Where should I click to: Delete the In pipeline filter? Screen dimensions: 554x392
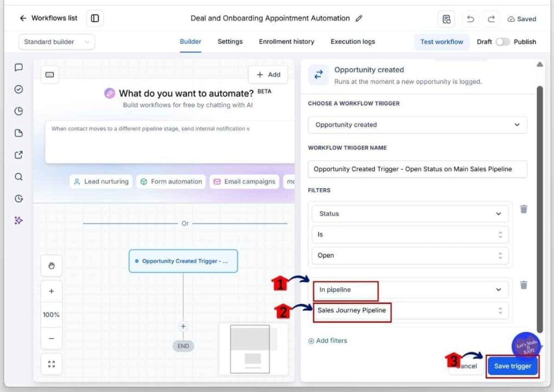(524, 284)
